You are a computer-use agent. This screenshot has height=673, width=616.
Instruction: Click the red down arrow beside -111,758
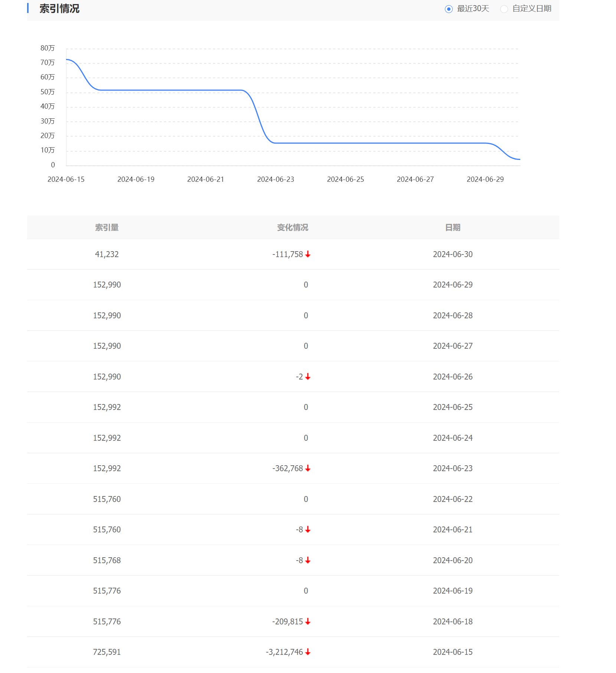coord(308,254)
